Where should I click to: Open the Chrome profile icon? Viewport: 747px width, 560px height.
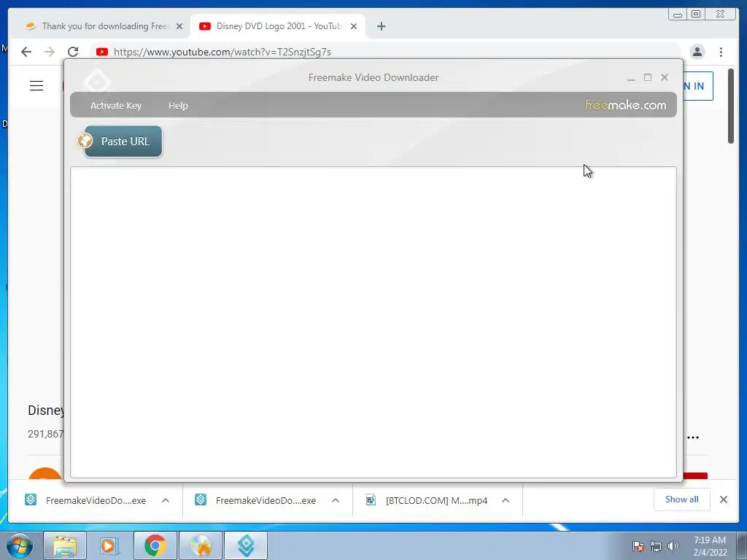tap(697, 52)
